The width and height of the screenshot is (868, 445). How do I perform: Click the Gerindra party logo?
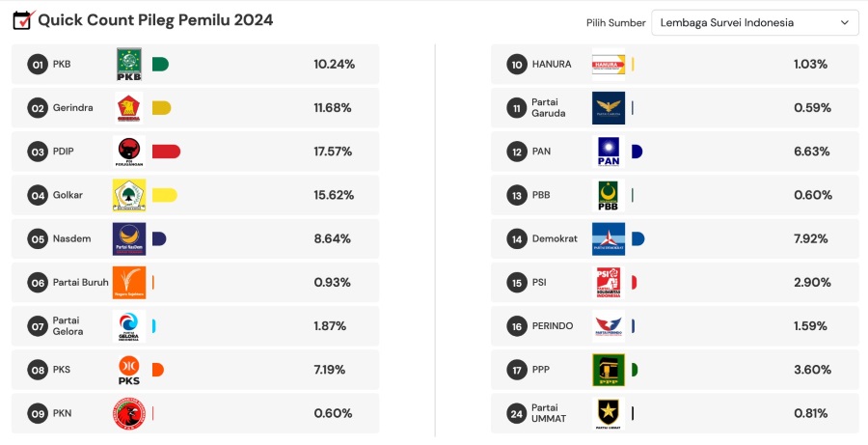[x=129, y=108]
